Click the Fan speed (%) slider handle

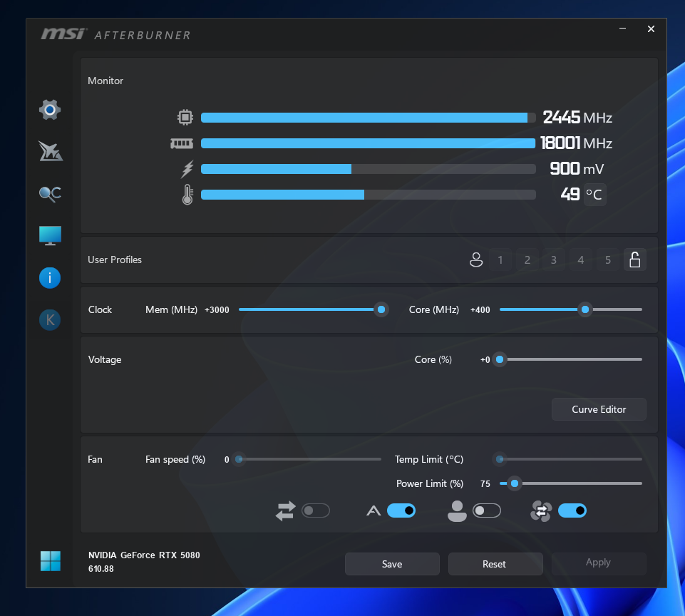point(239,459)
